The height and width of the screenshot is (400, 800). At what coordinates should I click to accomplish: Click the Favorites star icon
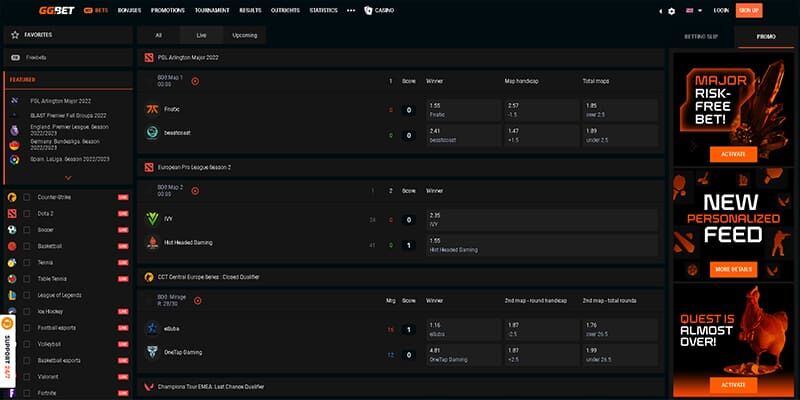(15, 35)
